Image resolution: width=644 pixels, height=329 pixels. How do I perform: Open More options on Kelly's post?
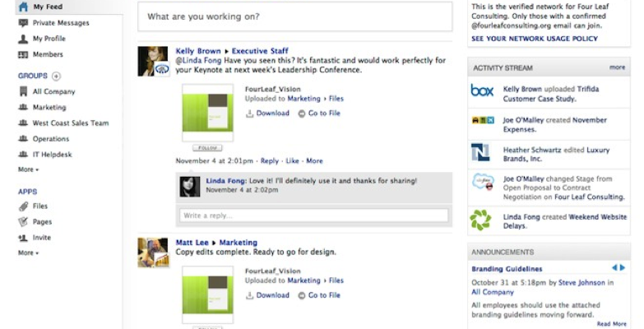tap(314, 161)
